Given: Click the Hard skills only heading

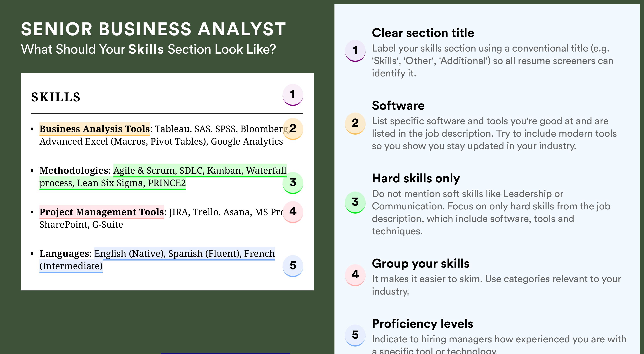Looking at the screenshot, I should tap(416, 178).
